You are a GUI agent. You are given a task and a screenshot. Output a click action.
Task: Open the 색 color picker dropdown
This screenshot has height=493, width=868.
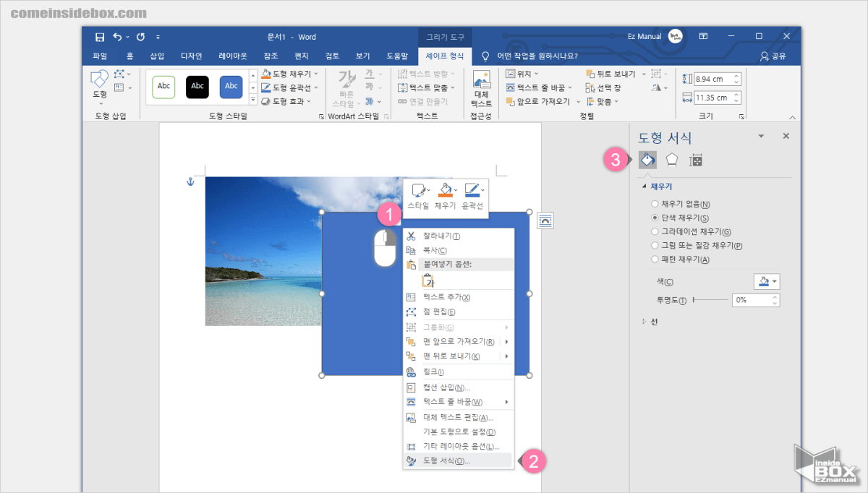click(766, 281)
